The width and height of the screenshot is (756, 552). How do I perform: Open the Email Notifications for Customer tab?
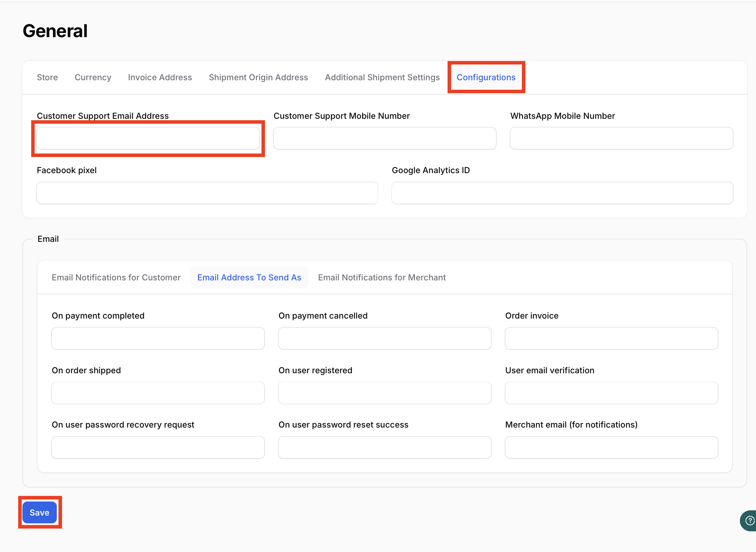coord(116,278)
